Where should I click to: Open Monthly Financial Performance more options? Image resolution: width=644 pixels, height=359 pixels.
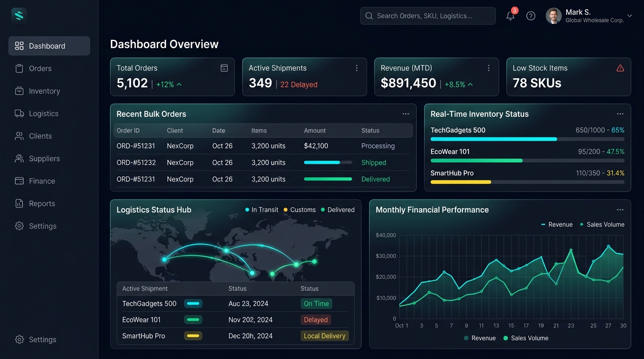pos(620,210)
